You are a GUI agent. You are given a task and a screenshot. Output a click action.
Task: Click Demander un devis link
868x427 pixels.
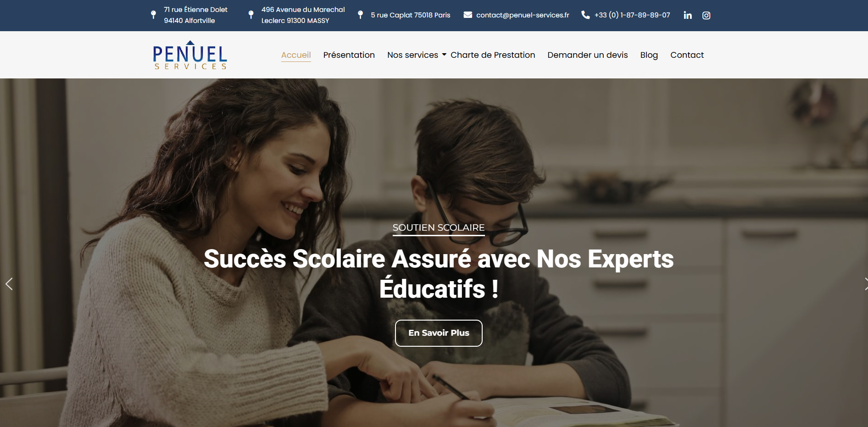[587, 55]
